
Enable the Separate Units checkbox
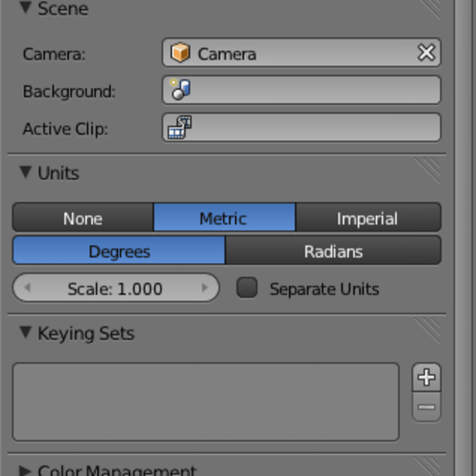(247, 288)
